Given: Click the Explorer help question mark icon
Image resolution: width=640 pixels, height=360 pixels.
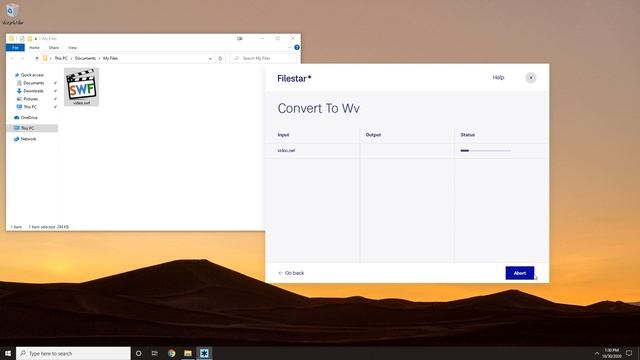Looking at the screenshot, I should 297,47.
